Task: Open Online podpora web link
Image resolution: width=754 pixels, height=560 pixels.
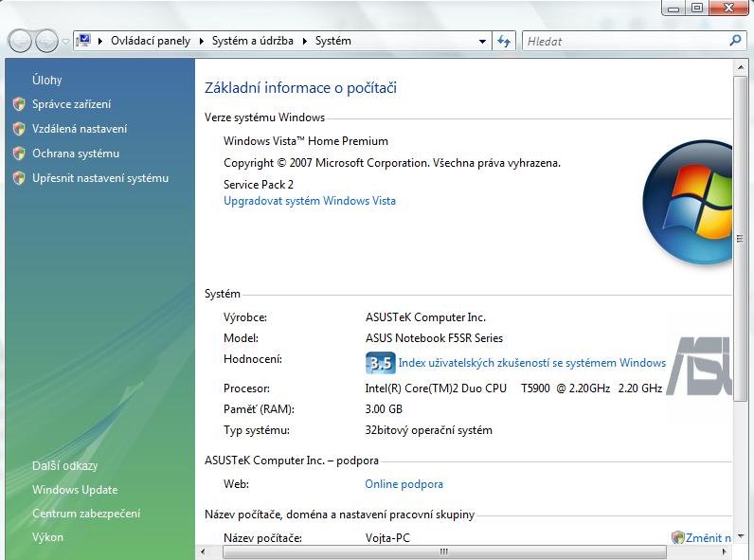Action: pyautogui.click(x=404, y=484)
